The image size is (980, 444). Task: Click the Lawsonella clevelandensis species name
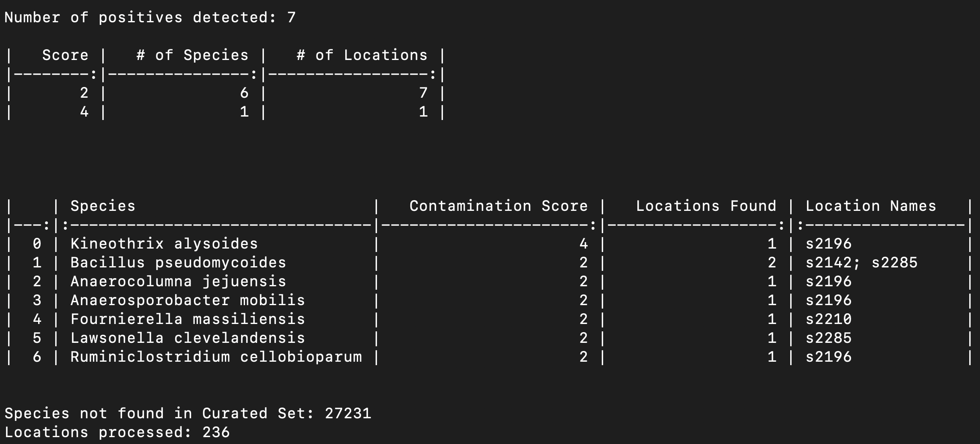tap(188, 338)
